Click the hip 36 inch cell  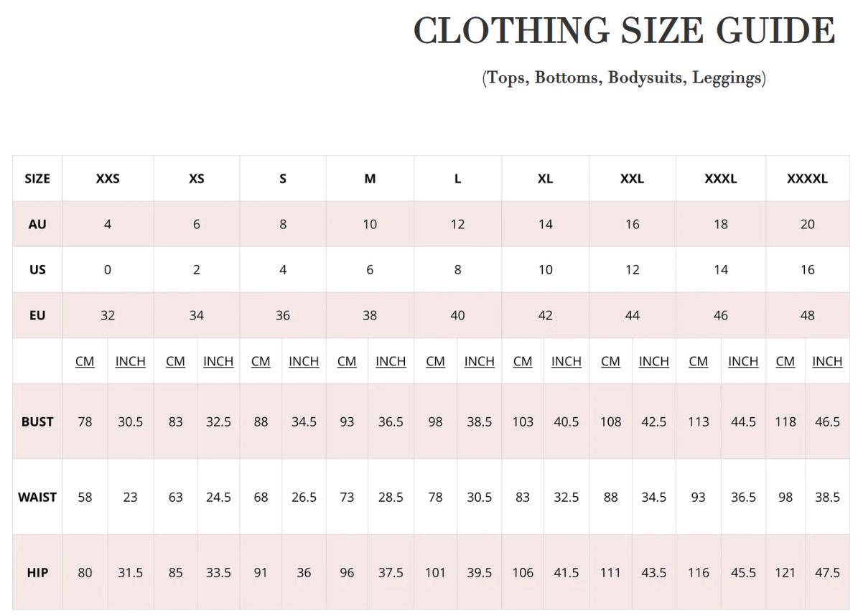[x=304, y=573]
